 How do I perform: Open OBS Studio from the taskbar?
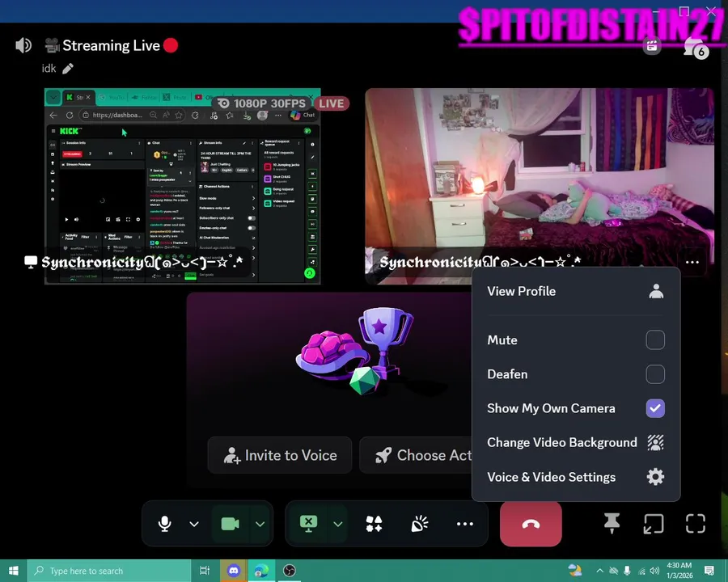290,571
